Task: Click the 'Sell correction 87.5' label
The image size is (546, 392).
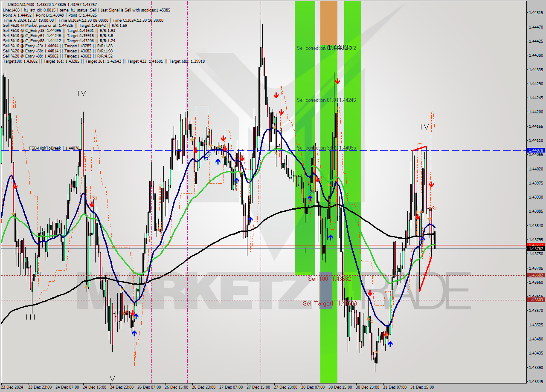Action: (326, 48)
